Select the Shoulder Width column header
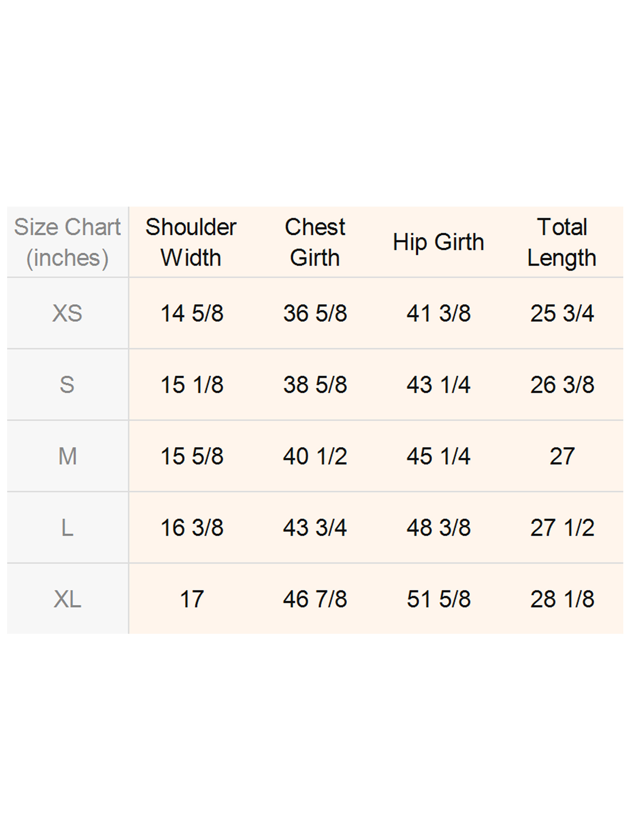Image resolution: width=630 pixels, height=840 pixels. click(x=191, y=242)
